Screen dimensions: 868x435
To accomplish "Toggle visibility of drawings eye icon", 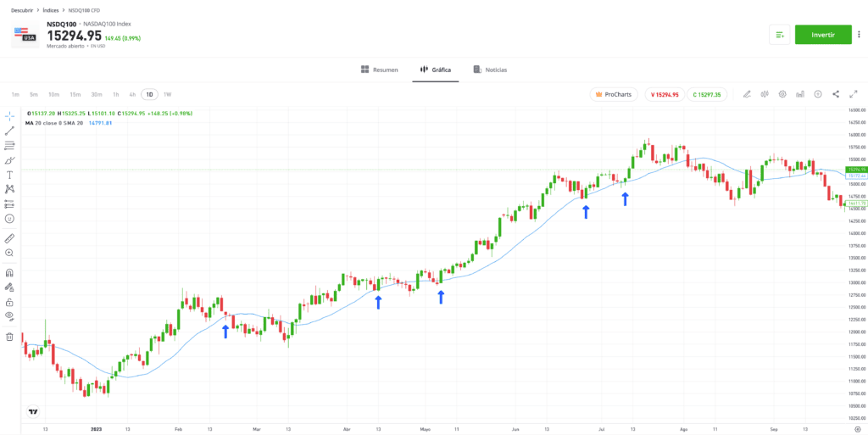I will [9, 316].
